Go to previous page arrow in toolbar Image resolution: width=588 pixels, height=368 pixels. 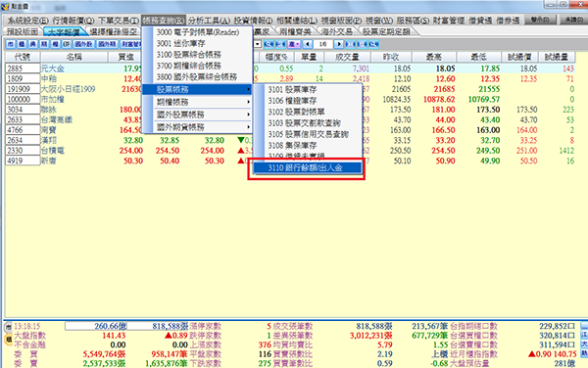pos(308,44)
